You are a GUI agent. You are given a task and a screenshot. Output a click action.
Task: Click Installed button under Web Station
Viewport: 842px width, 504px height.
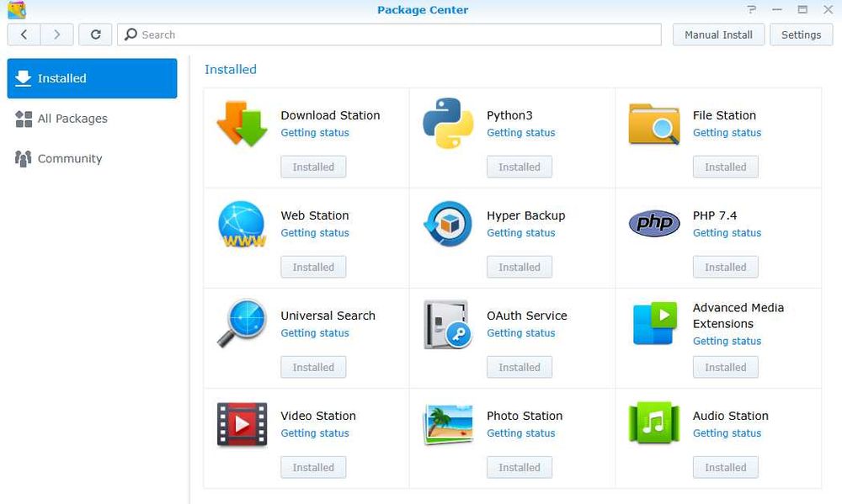pos(313,268)
